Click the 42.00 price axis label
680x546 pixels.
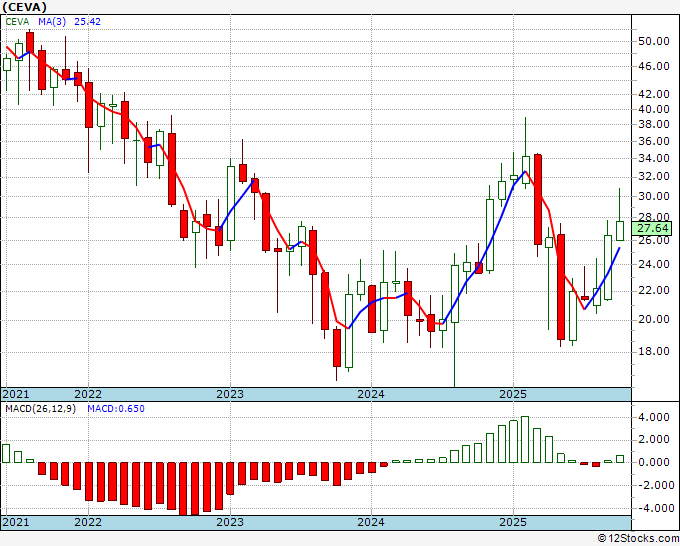pos(654,94)
